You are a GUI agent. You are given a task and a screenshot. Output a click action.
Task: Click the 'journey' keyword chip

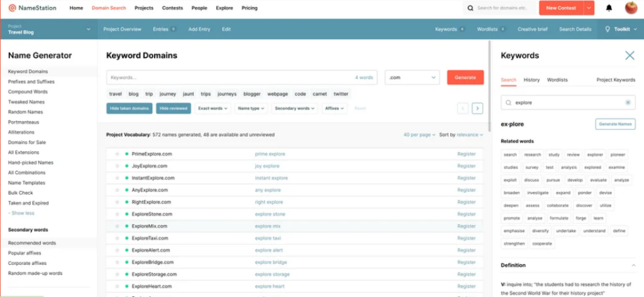click(x=167, y=94)
